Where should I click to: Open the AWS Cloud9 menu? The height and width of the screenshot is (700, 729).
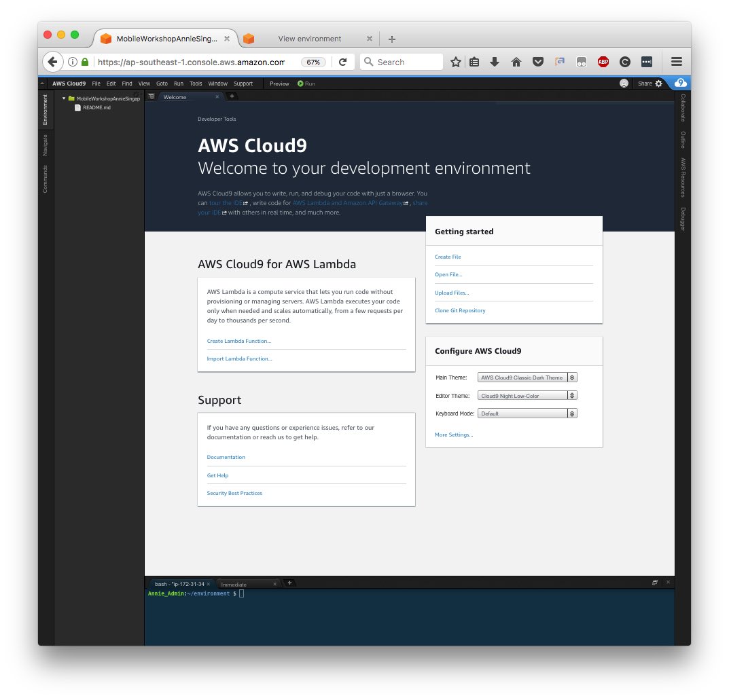(69, 84)
